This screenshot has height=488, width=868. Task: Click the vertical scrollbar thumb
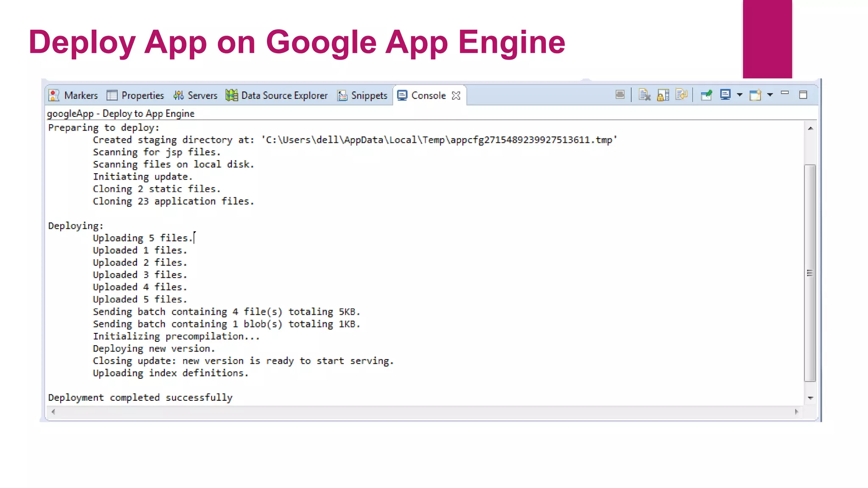pos(810,273)
